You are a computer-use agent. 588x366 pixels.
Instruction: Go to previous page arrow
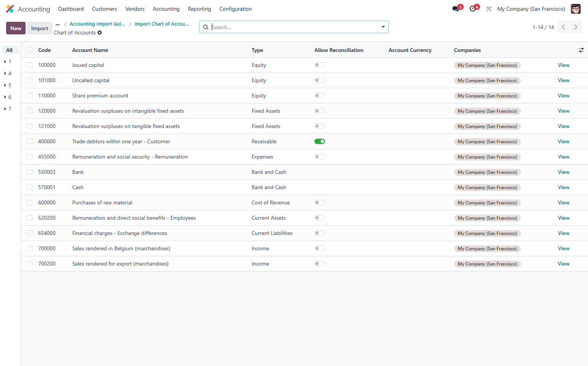coord(563,27)
